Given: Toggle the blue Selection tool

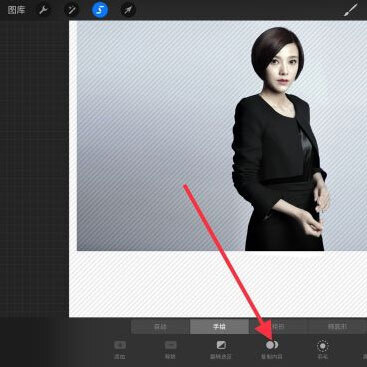Looking at the screenshot, I should click(x=100, y=10).
